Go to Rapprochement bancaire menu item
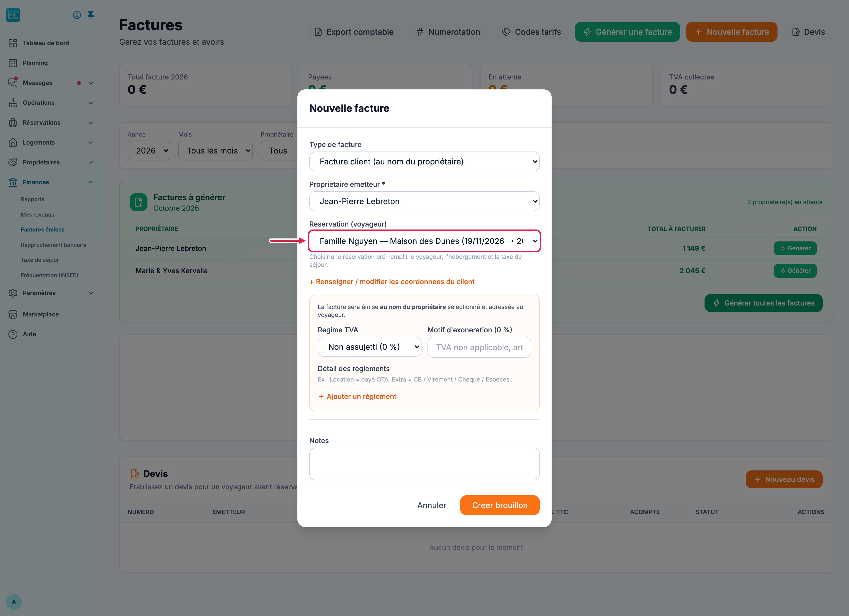Screen dimensions: 849x616 click(x=54, y=245)
